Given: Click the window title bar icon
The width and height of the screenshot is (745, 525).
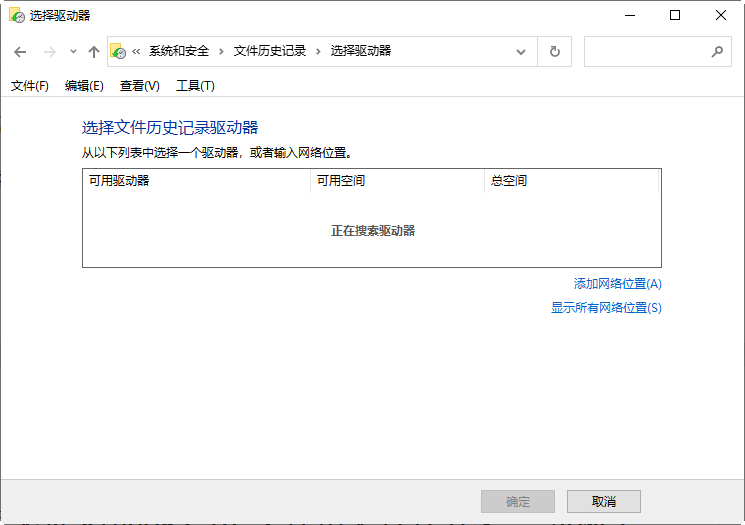Looking at the screenshot, I should pyautogui.click(x=16, y=15).
